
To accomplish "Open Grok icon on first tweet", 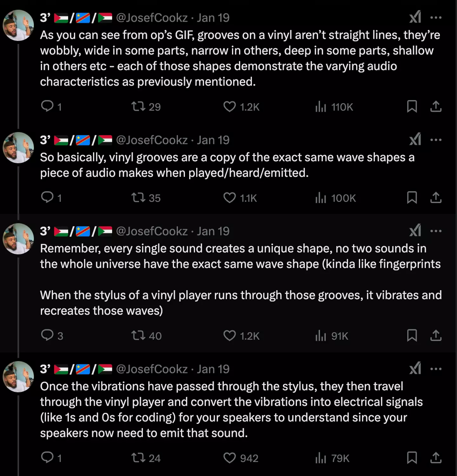I will (x=415, y=17).
